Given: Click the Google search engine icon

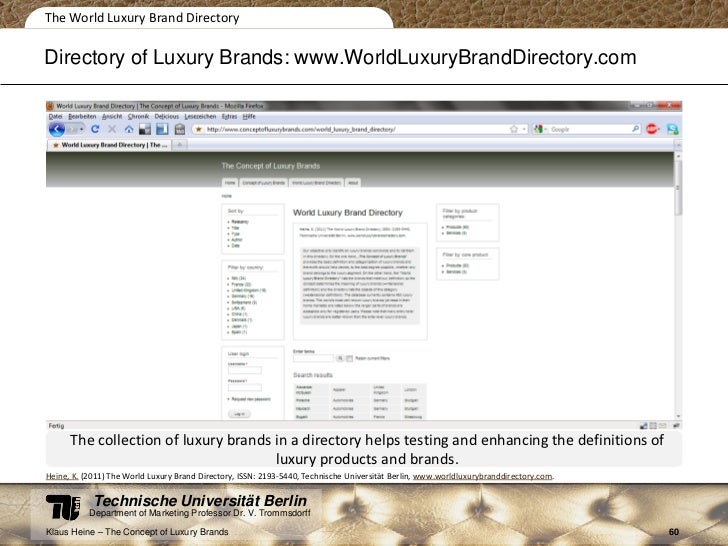Looking at the screenshot, I should tap(538, 129).
